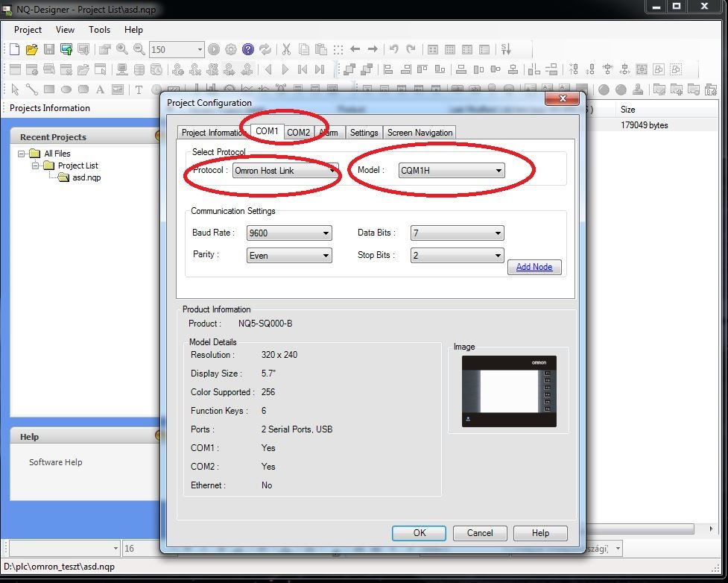728x583 pixels.
Task: Select the line drawing tool
Action: [x=31, y=89]
